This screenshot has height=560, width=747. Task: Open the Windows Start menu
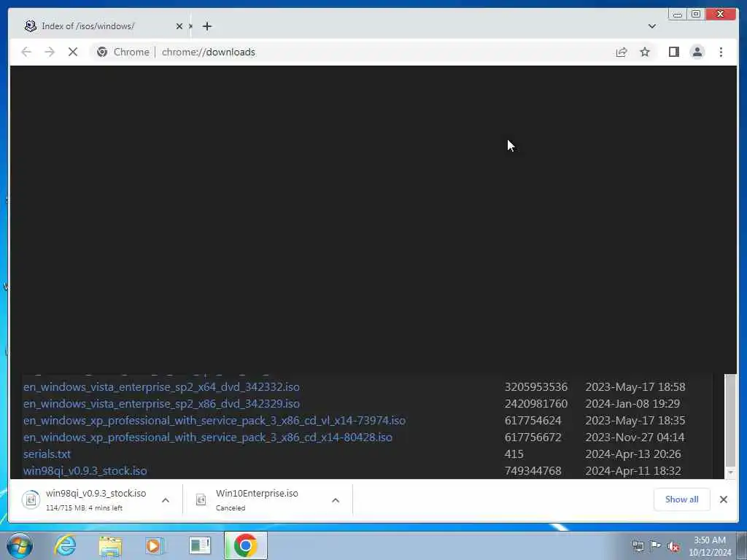coord(20,545)
